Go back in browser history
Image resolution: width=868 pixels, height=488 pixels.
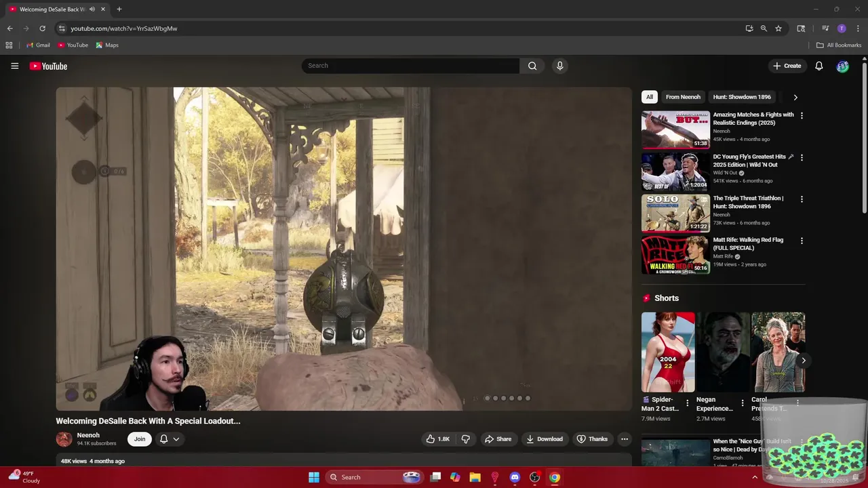pyautogui.click(x=9, y=28)
